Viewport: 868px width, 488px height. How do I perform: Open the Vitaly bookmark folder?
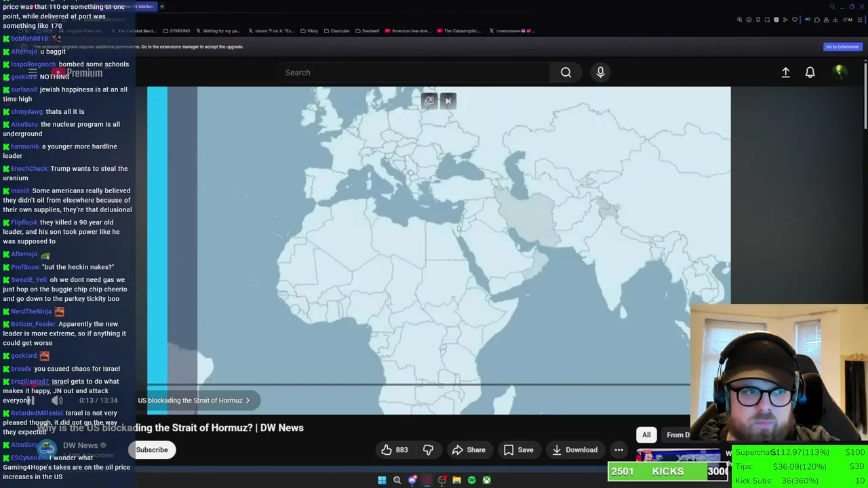coord(309,30)
